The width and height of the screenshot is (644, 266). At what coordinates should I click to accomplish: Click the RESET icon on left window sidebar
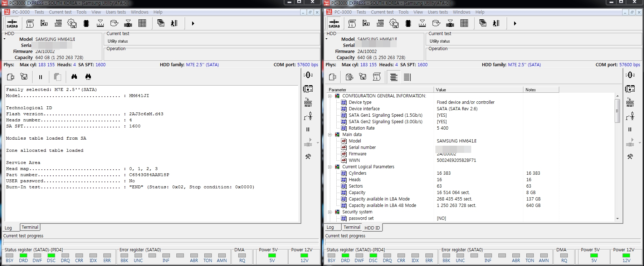point(308,102)
